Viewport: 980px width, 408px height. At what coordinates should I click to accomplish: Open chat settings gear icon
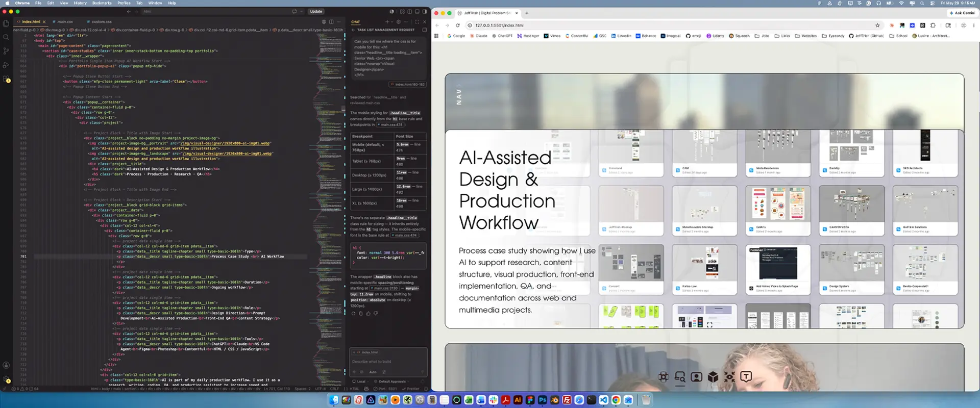coord(399,22)
